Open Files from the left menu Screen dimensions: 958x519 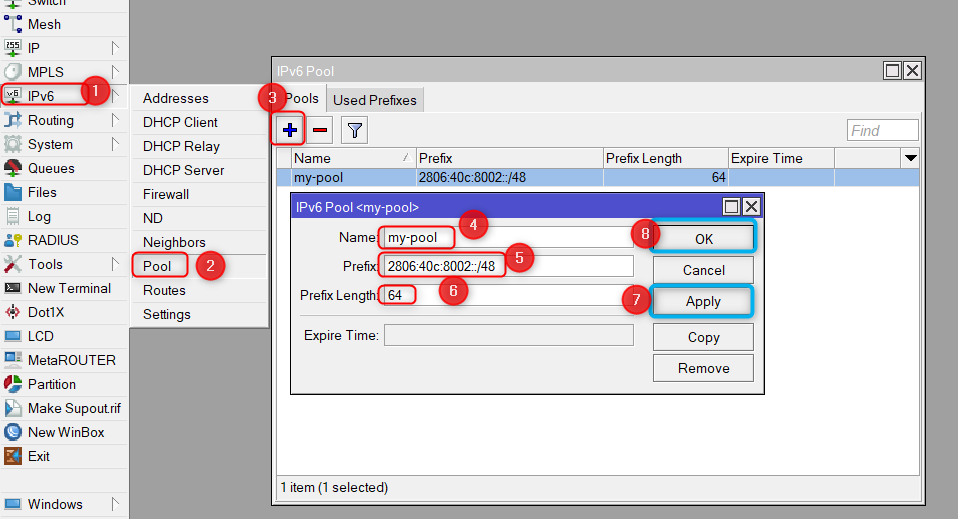pyautogui.click(x=42, y=192)
